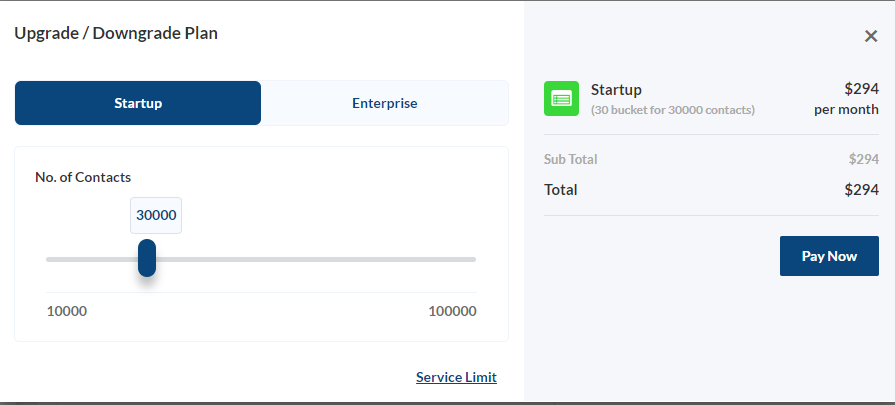
Task: Click the Total $294 amount
Action: click(862, 190)
